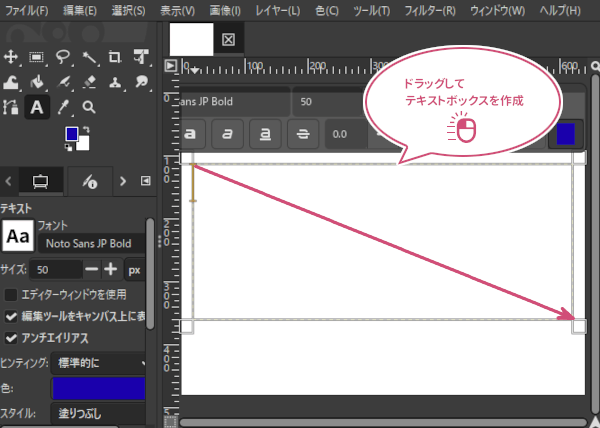Open 表示(V) menu
Viewport: 600px width, 428px height.
click(x=178, y=10)
